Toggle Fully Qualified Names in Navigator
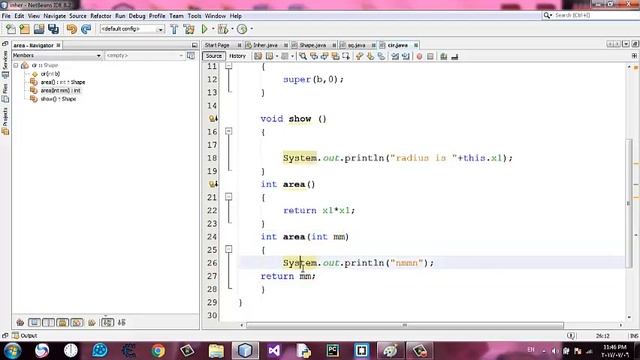This screenshot has width=640, height=360. pos(92,322)
